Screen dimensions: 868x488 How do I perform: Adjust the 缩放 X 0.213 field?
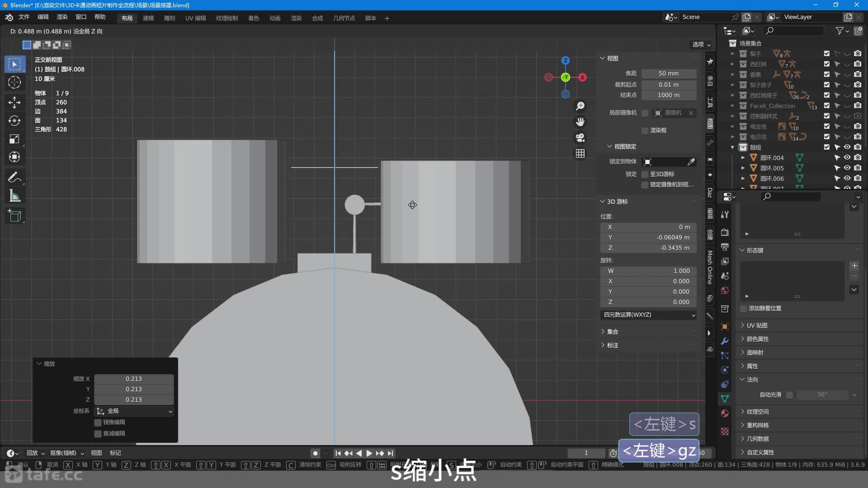134,379
